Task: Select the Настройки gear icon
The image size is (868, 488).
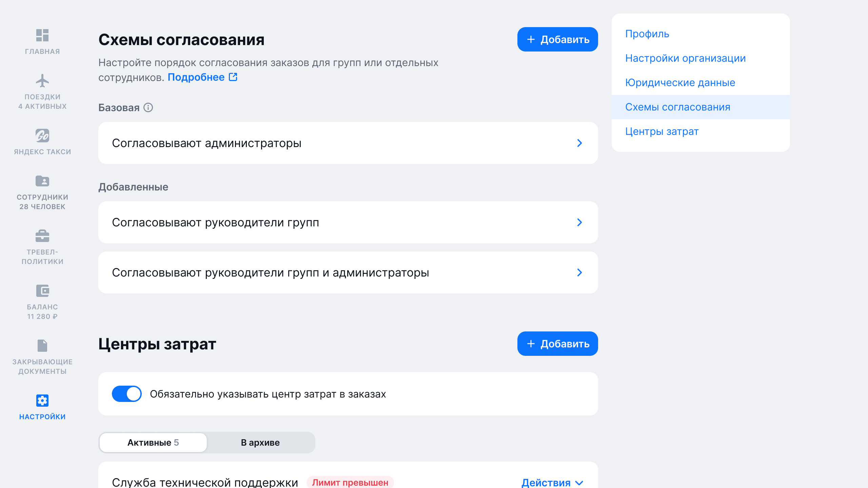Action: pos(42,401)
